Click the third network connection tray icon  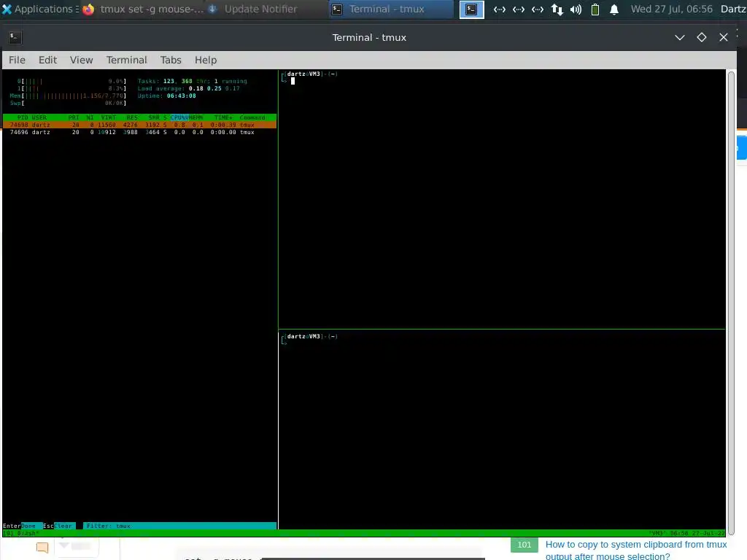click(538, 9)
